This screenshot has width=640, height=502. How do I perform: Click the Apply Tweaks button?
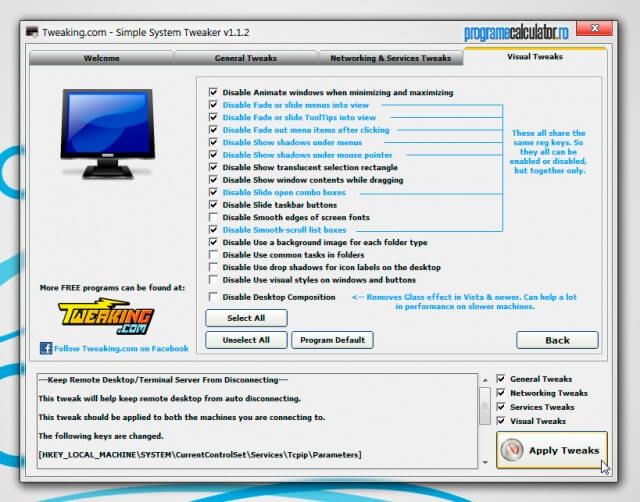tap(552, 450)
